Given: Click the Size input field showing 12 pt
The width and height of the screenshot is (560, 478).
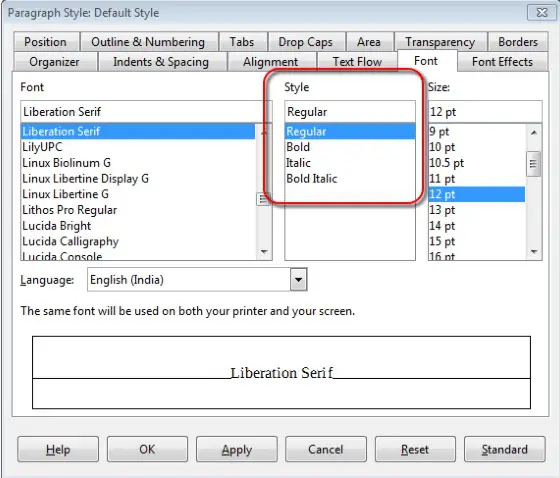Looking at the screenshot, I should coord(485,111).
